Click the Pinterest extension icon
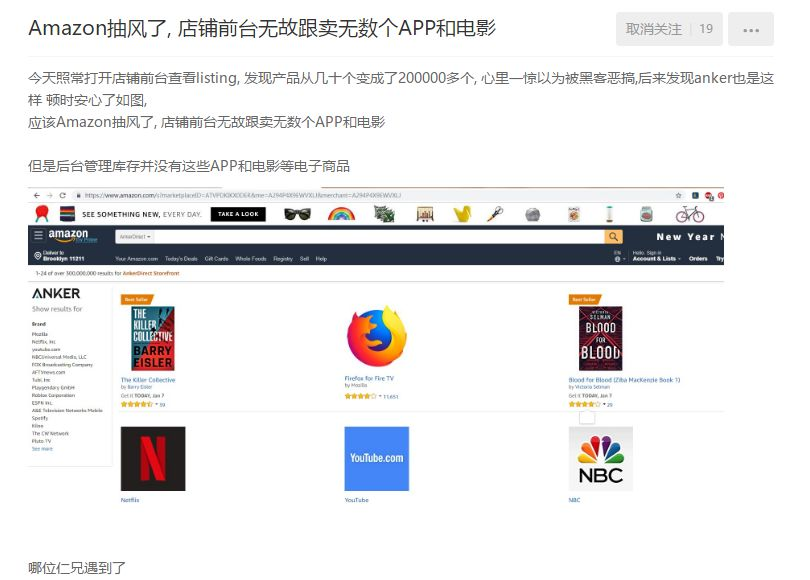This screenshot has width=810, height=580. [721, 195]
